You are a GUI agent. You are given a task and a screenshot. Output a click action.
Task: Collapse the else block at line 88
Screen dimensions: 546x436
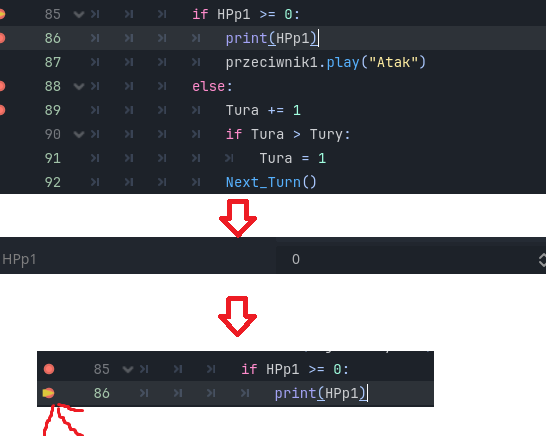pos(79,86)
